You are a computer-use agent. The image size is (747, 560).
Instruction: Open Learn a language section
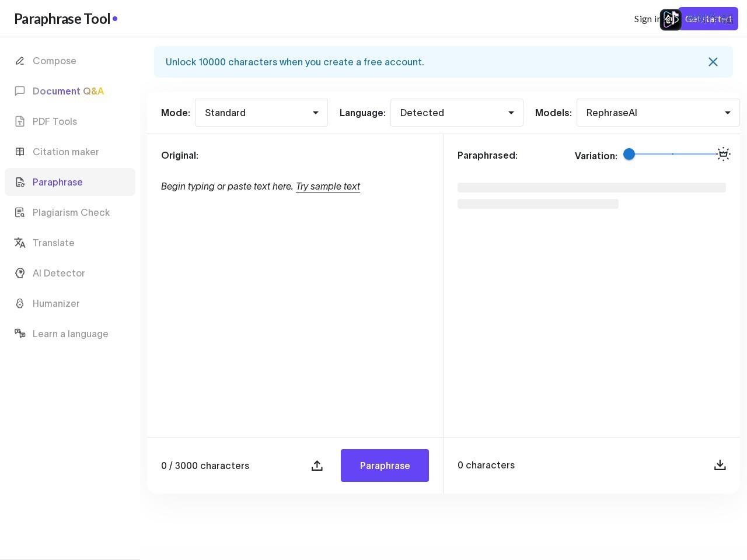coord(70,334)
